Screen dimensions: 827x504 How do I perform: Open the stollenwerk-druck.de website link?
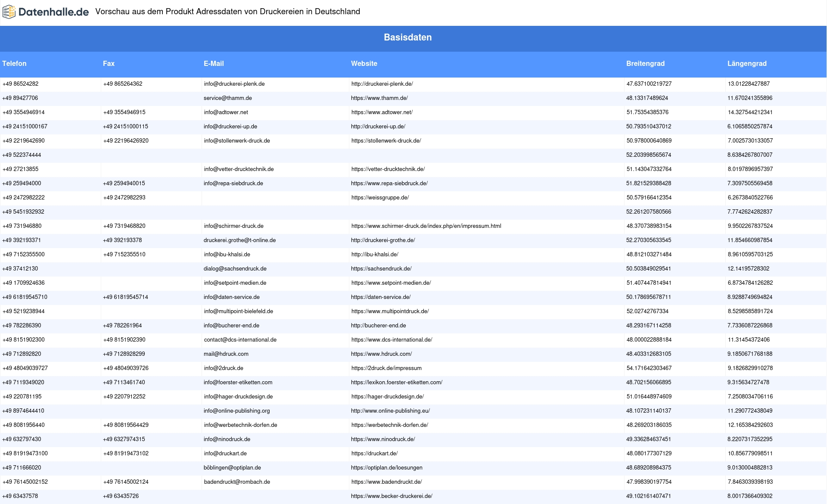click(386, 141)
